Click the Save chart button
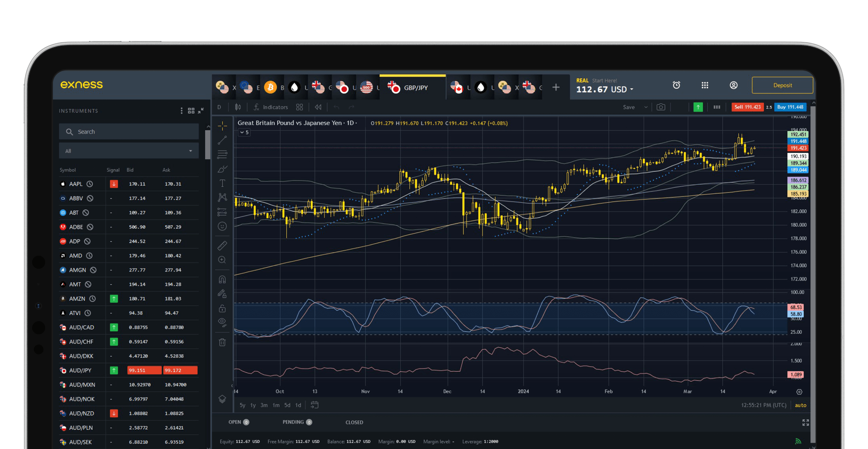The height and width of the screenshot is (449, 868). [629, 107]
